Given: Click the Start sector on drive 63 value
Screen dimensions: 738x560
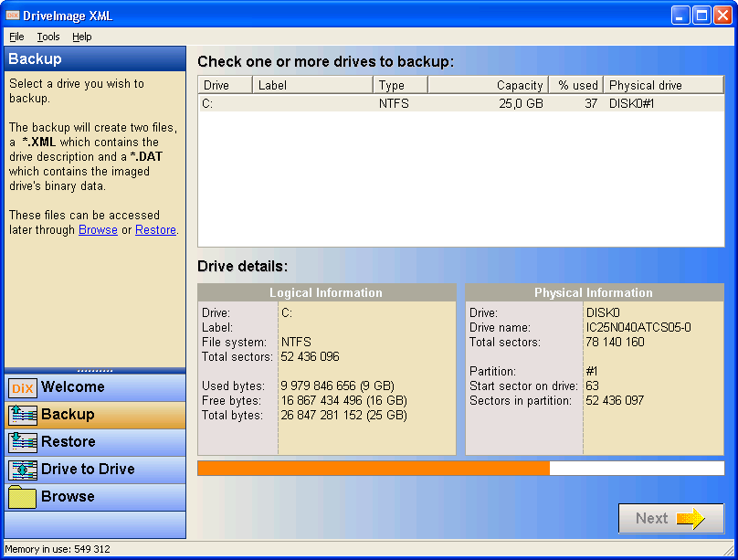Looking at the screenshot, I should click(592, 386).
